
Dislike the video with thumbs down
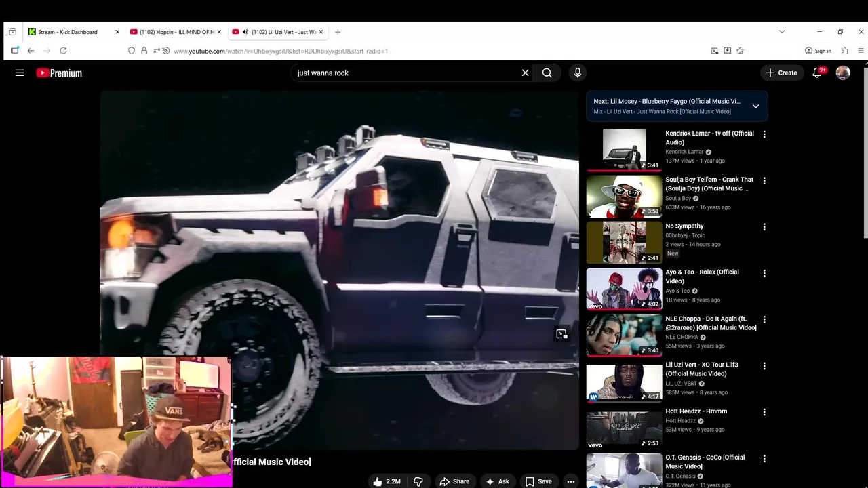click(x=418, y=481)
